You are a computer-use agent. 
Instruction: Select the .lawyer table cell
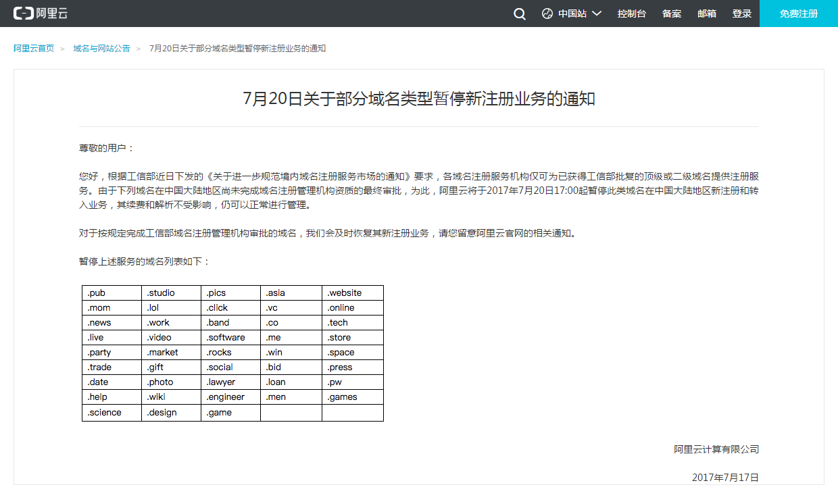(231, 382)
